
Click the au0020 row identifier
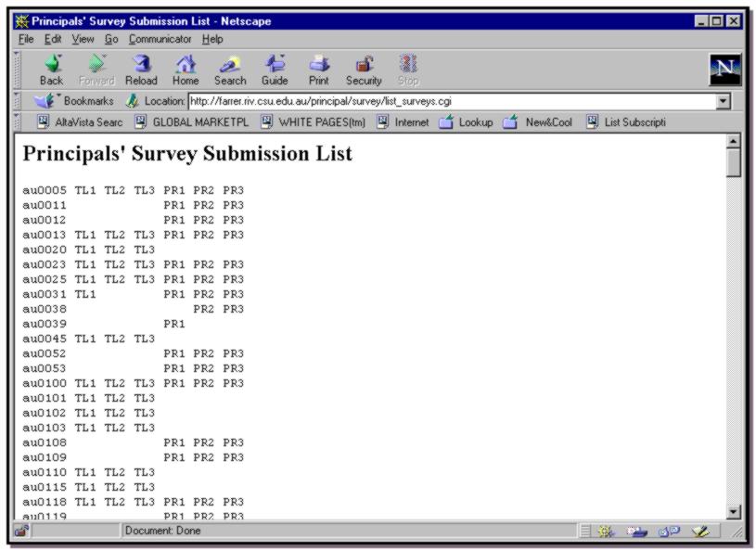[45, 250]
